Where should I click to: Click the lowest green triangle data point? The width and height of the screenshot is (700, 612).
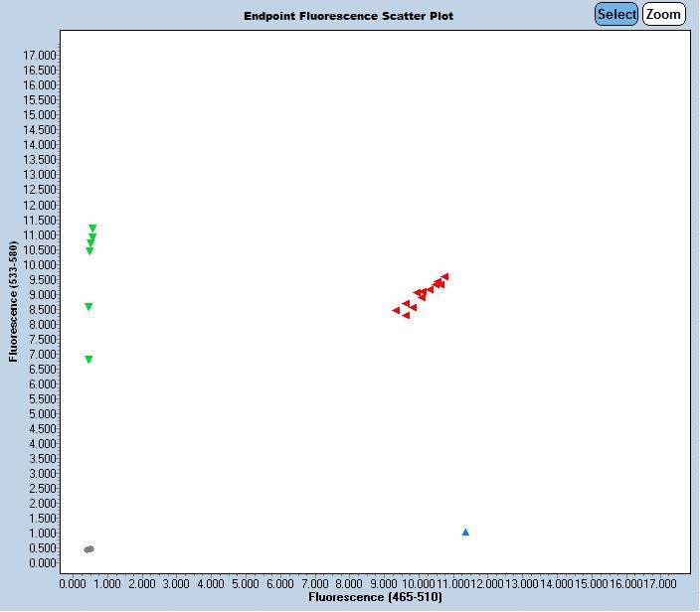88,360
